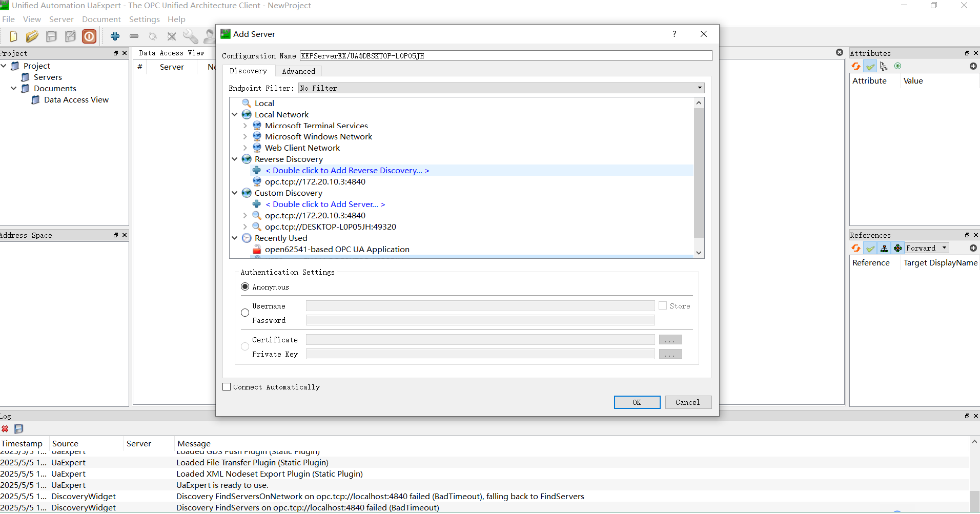Click the crosshair node icon in References toolbar

click(897, 248)
